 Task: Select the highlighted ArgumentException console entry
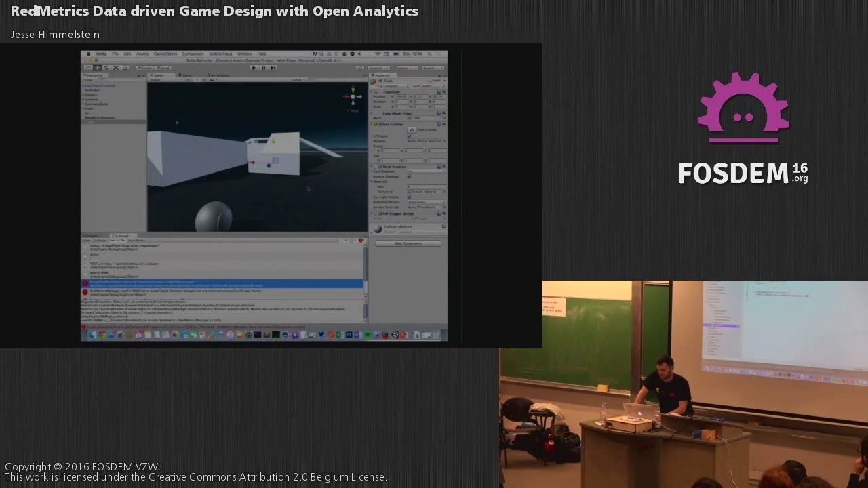click(x=222, y=283)
